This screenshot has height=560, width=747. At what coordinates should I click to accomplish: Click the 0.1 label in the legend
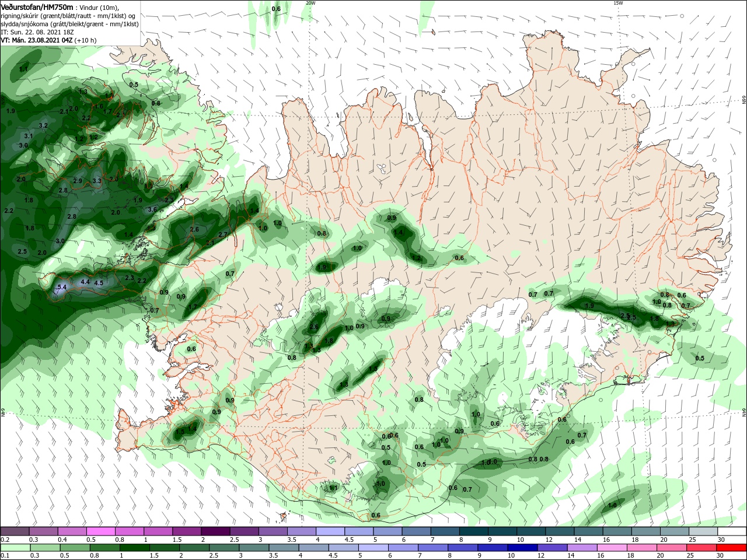tap(5, 556)
